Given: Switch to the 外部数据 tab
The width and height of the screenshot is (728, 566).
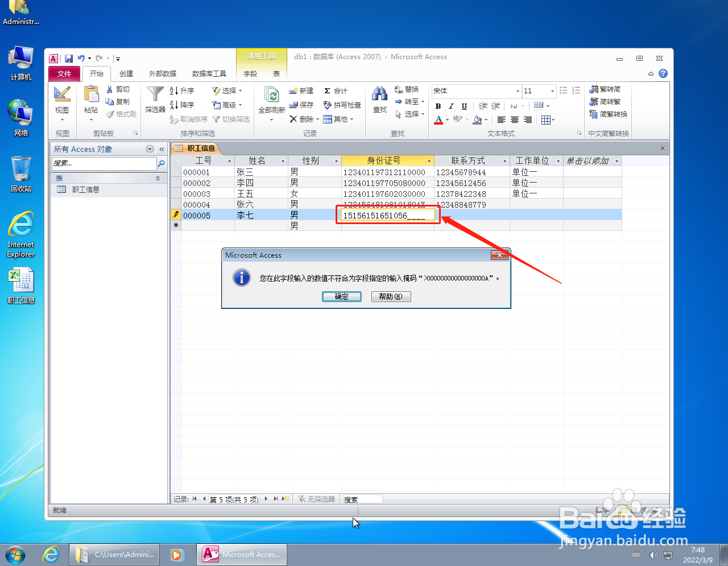Looking at the screenshot, I should [x=163, y=74].
